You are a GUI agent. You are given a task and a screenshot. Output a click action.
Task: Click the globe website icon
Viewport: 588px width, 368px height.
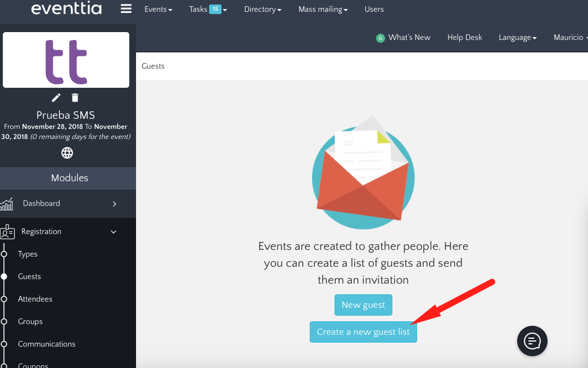click(x=67, y=152)
